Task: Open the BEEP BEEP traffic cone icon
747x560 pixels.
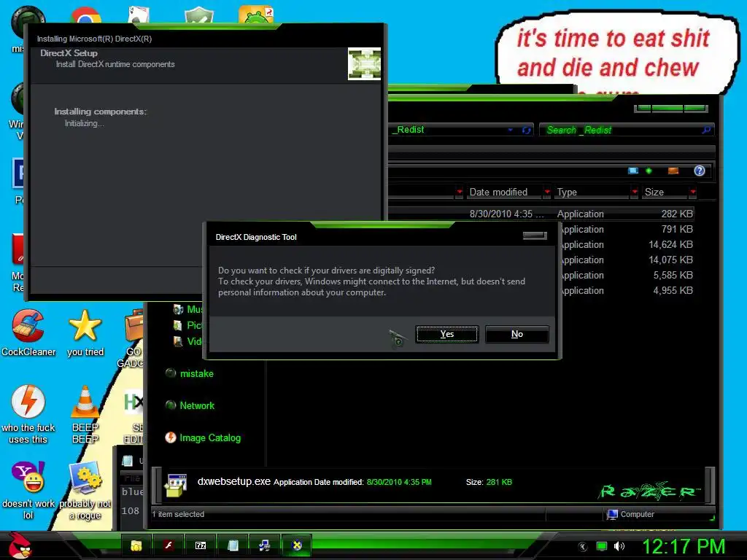Action: (x=85, y=414)
